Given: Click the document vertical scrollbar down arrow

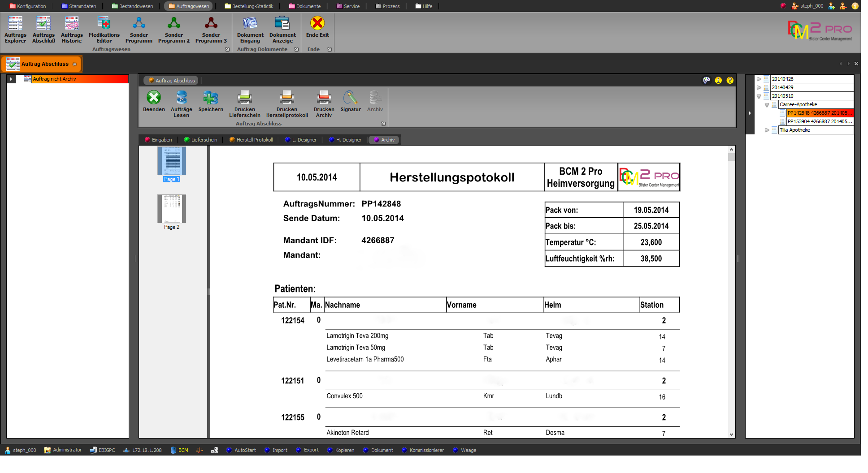Looking at the screenshot, I should (731, 434).
